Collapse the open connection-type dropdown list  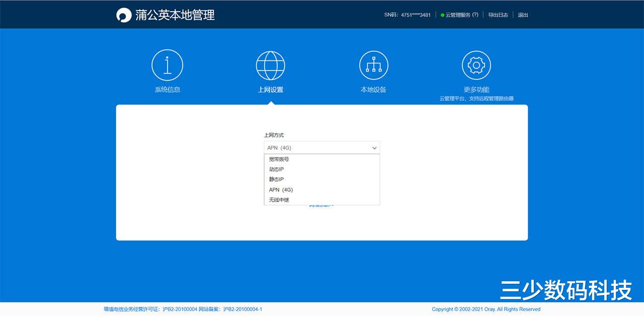(x=374, y=148)
